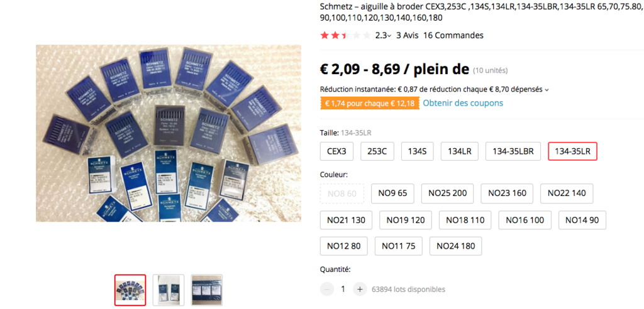The height and width of the screenshot is (309, 644).
Task: Select the NO14 90 variant
Action: click(582, 220)
